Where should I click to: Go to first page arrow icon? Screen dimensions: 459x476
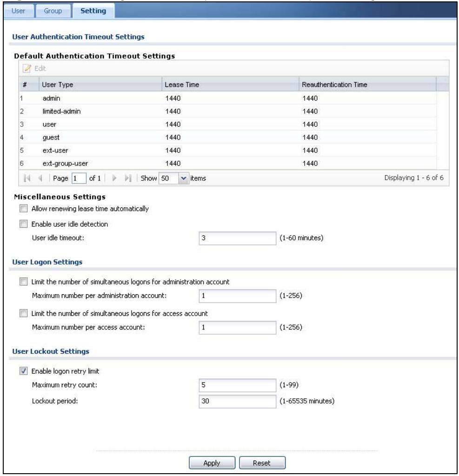point(27,178)
